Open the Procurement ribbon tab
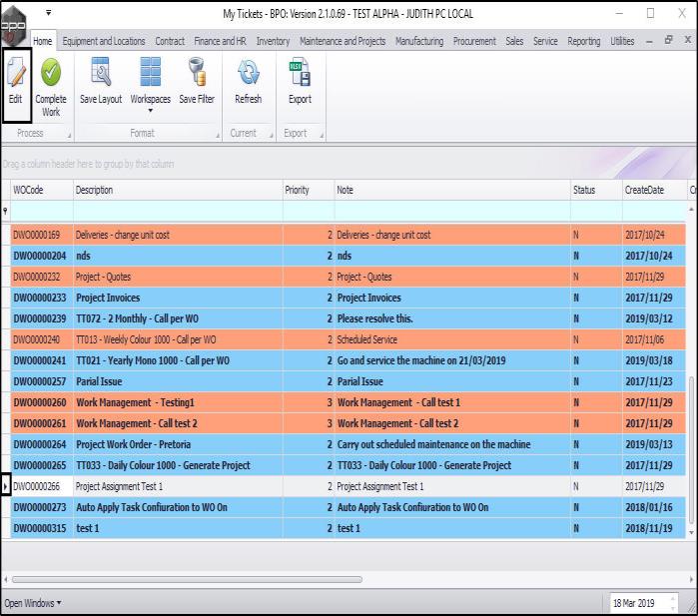This screenshot has height=616, width=698. tap(474, 42)
